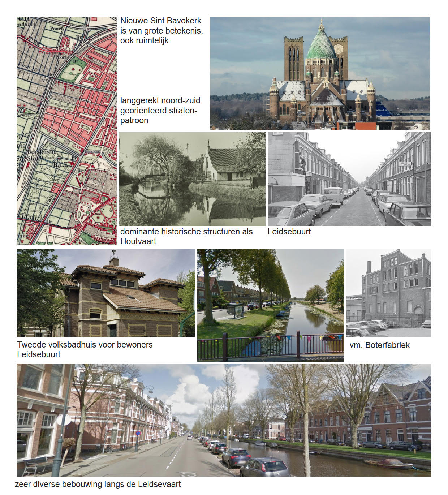Select the Nieuwe Sint Bavokerk cathedral photo
Screen dimensions: 448x495
pos(320,73)
